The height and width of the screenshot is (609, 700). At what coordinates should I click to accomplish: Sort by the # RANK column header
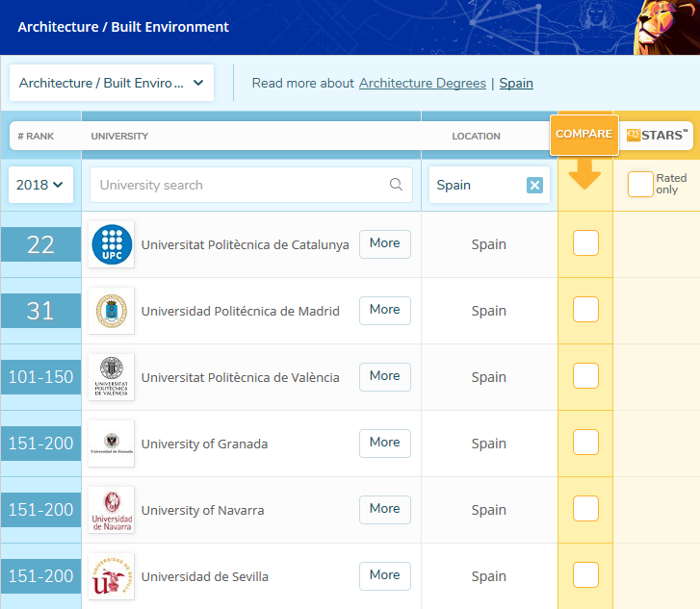[x=36, y=136]
